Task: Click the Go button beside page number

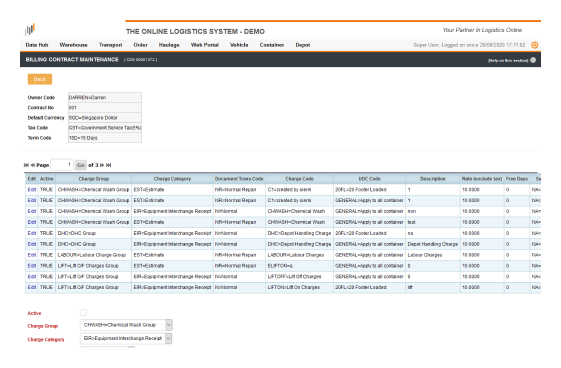Action: (81, 165)
